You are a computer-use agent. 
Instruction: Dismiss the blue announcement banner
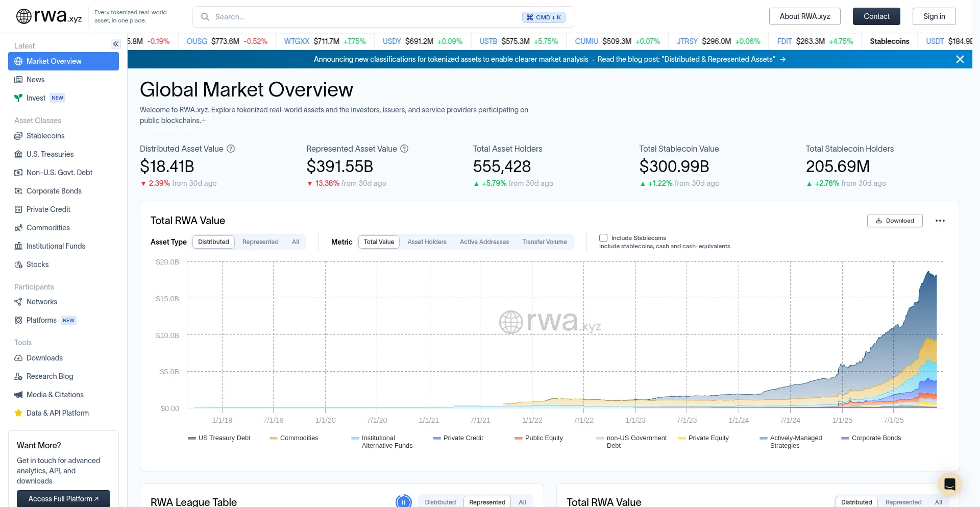960,59
